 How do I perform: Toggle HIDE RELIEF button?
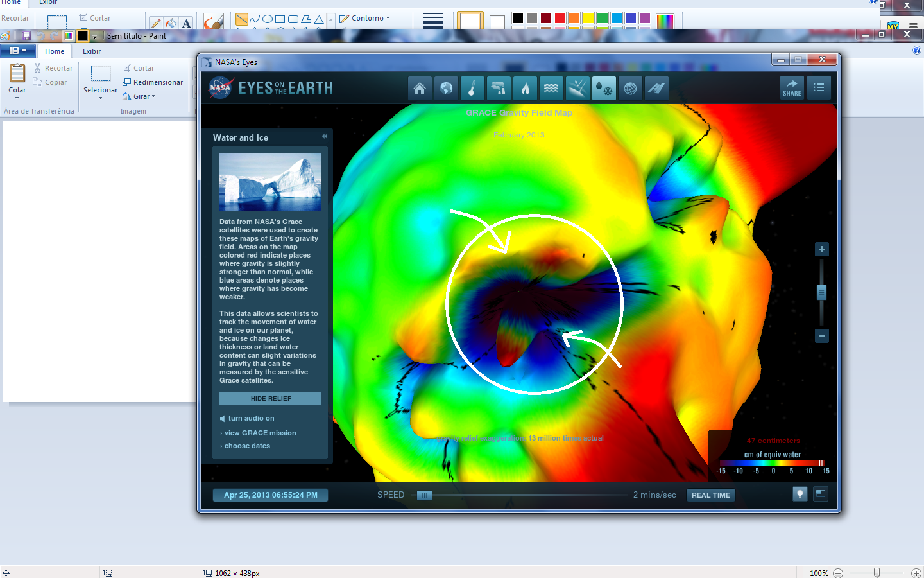270,398
